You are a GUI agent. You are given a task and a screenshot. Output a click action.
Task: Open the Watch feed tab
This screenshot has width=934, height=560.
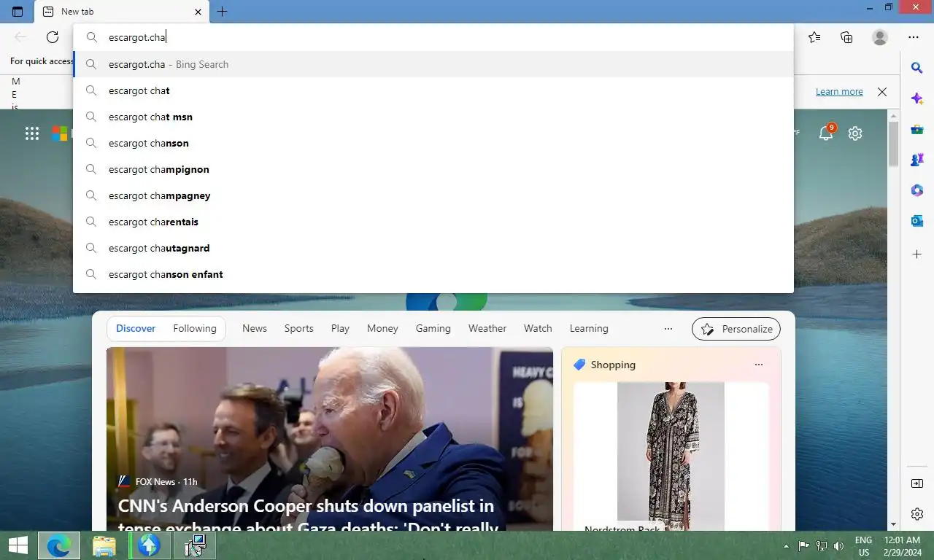click(x=538, y=329)
